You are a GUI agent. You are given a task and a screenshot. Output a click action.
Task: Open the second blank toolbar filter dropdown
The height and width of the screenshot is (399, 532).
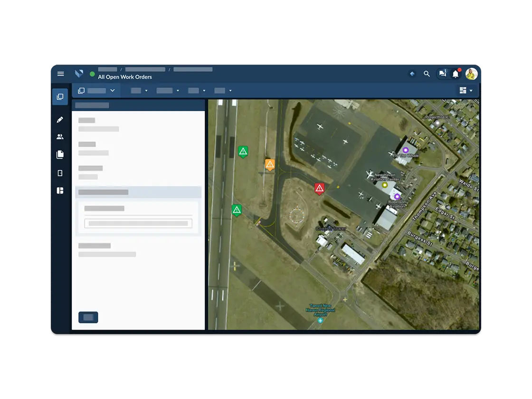(x=168, y=91)
